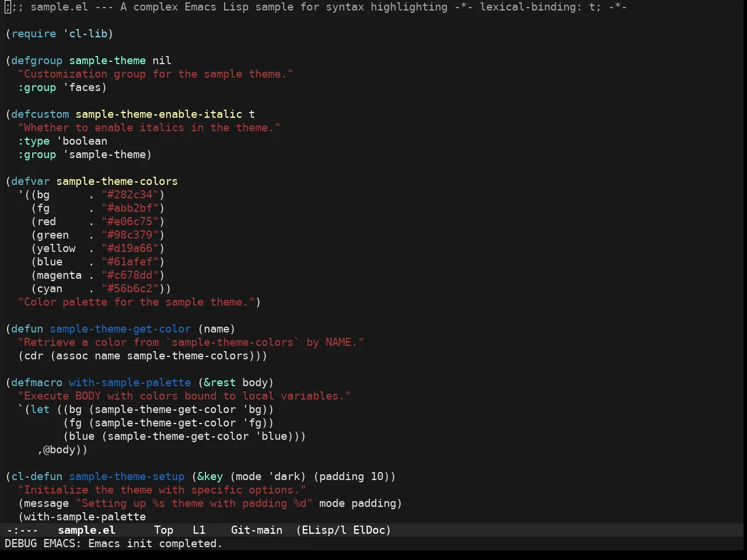Click the string "Customization group for the sample theme."
747x560 pixels.
point(155,73)
